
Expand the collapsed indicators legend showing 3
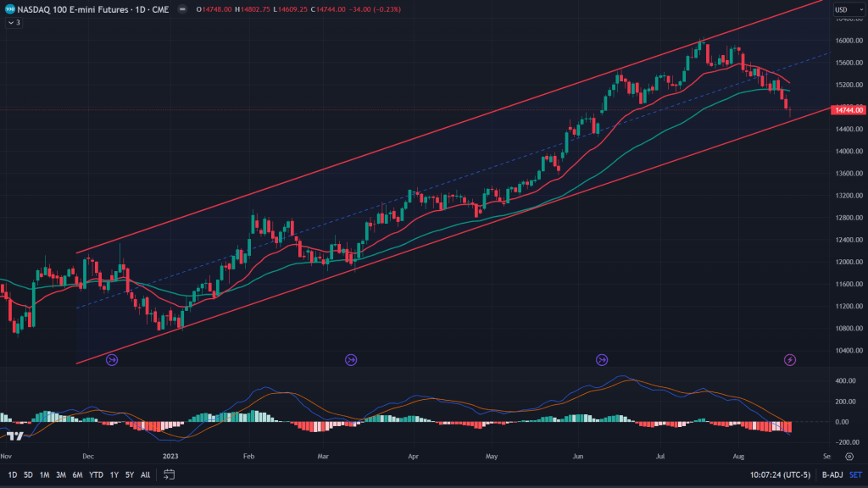tap(14, 23)
